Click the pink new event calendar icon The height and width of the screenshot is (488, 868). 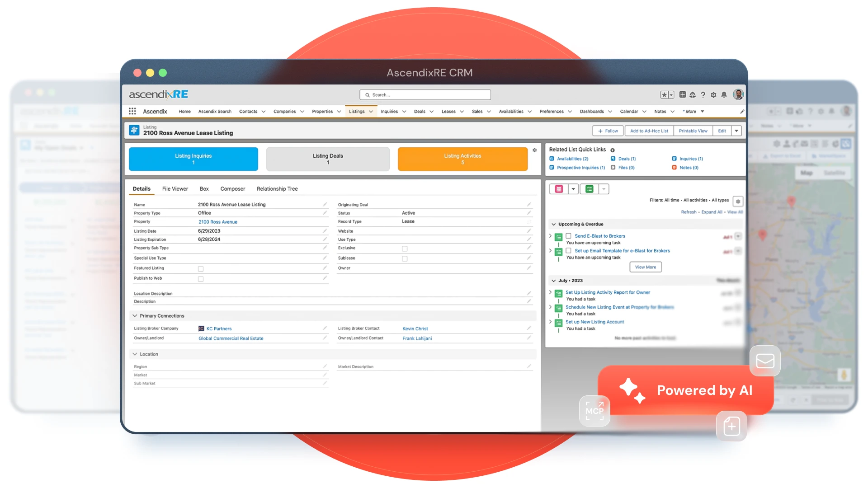pyautogui.click(x=559, y=189)
